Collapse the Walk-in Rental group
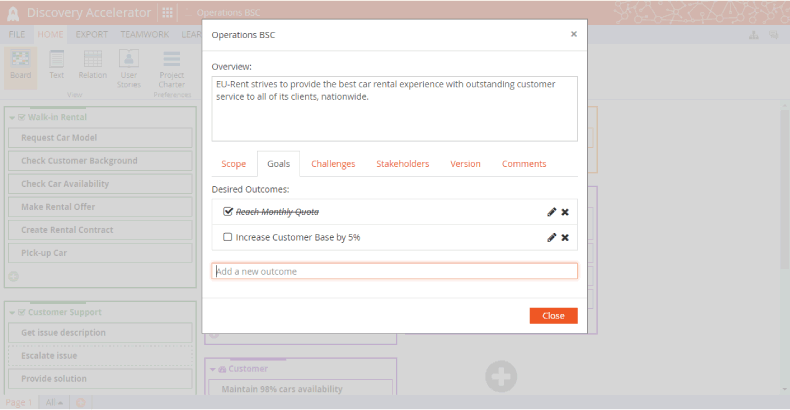This screenshot has height=410, width=790. pyautogui.click(x=12, y=117)
